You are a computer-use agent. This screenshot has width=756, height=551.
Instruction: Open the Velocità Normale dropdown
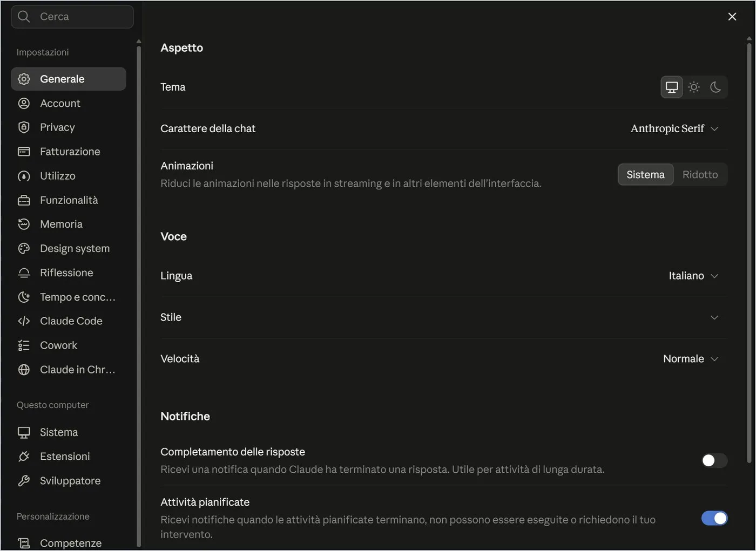[691, 359]
